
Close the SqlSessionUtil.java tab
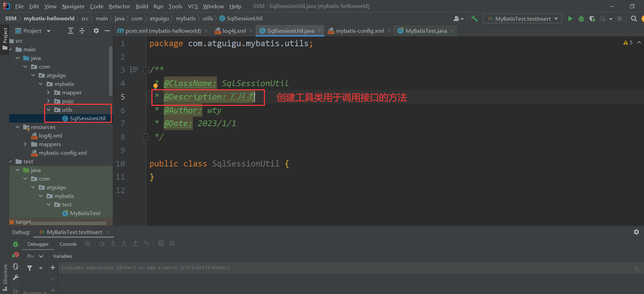click(x=319, y=31)
